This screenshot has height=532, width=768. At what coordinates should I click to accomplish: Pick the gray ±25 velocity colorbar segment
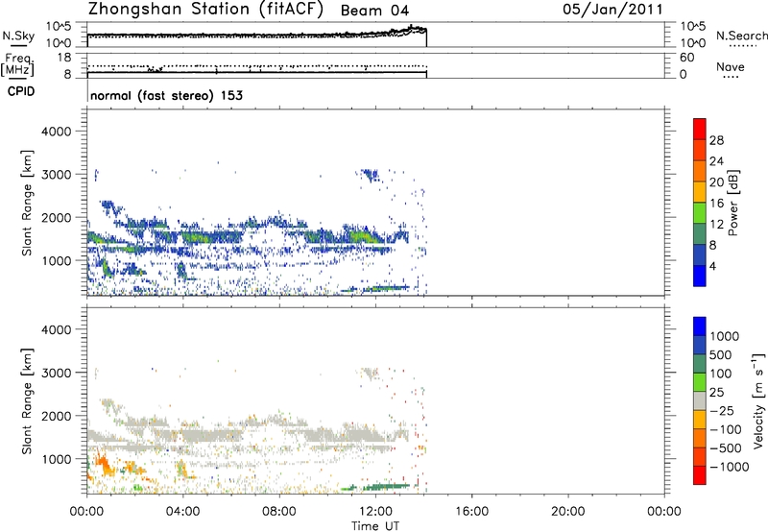700,400
